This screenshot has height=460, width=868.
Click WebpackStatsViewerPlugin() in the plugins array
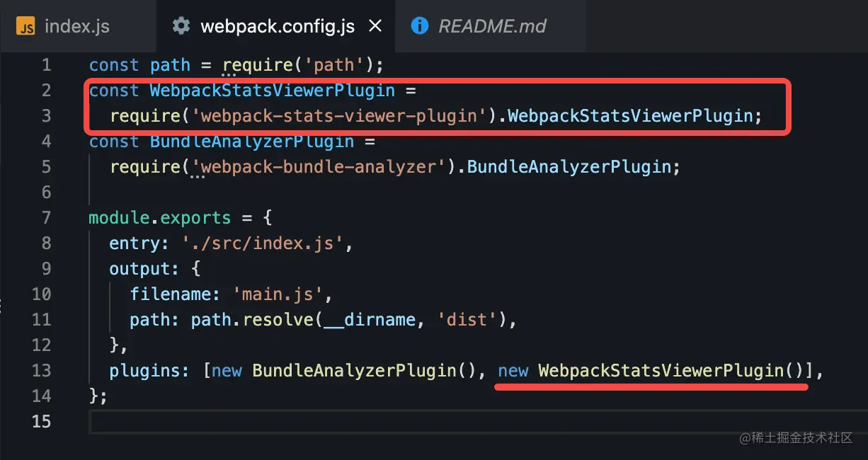pyautogui.click(x=670, y=371)
